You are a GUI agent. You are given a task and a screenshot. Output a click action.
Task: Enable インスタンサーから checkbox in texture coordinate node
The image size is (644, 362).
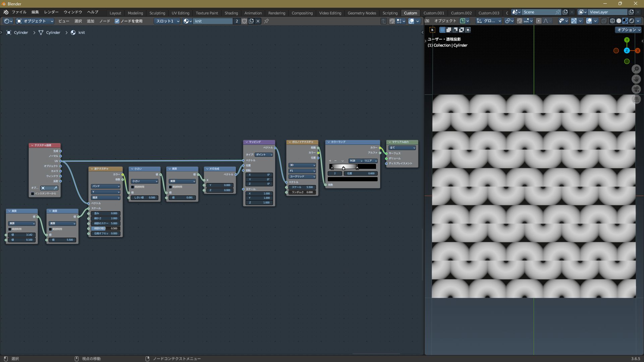(33, 194)
